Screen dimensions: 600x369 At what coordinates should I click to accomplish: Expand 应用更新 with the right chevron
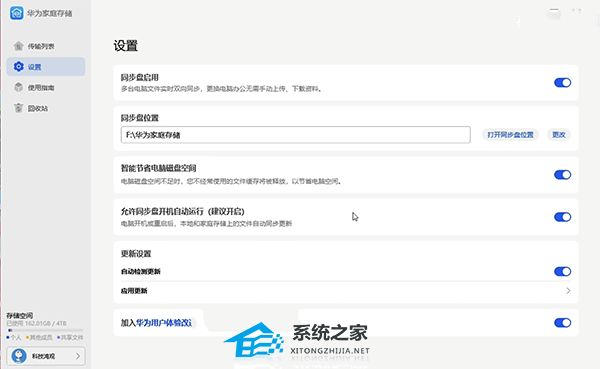coord(568,291)
